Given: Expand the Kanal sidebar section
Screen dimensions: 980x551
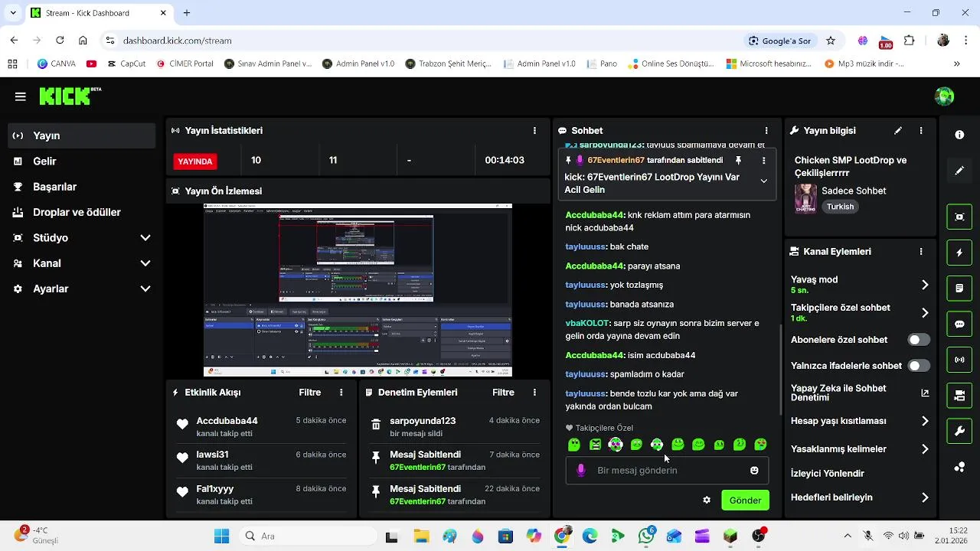Looking at the screenshot, I should (x=80, y=263).
